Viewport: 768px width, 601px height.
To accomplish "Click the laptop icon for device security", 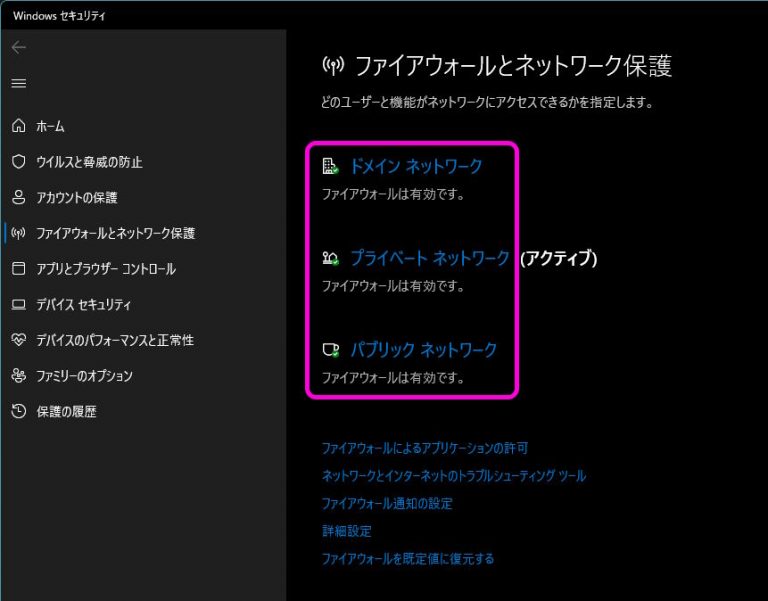I will click(x=19, y=305).
